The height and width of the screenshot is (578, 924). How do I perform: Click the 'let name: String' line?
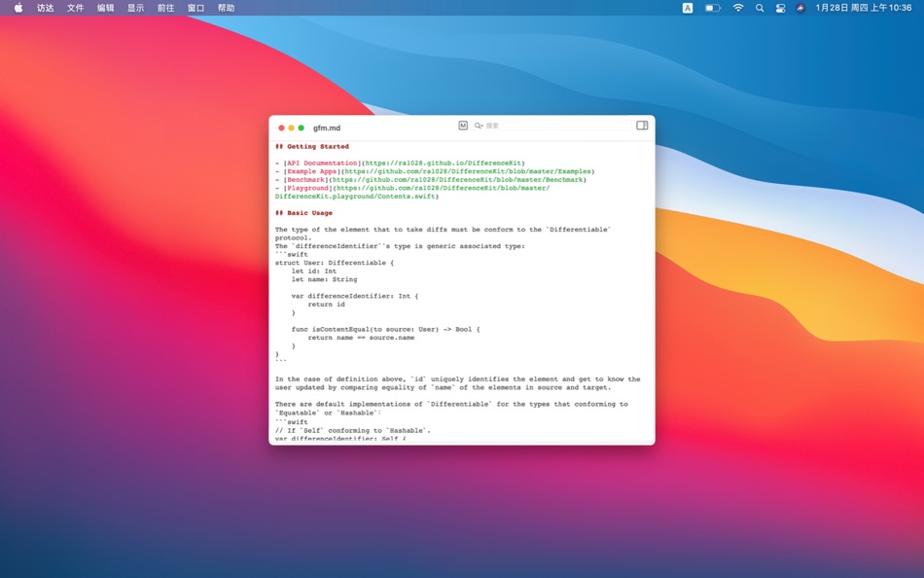(x=324, y=279)
